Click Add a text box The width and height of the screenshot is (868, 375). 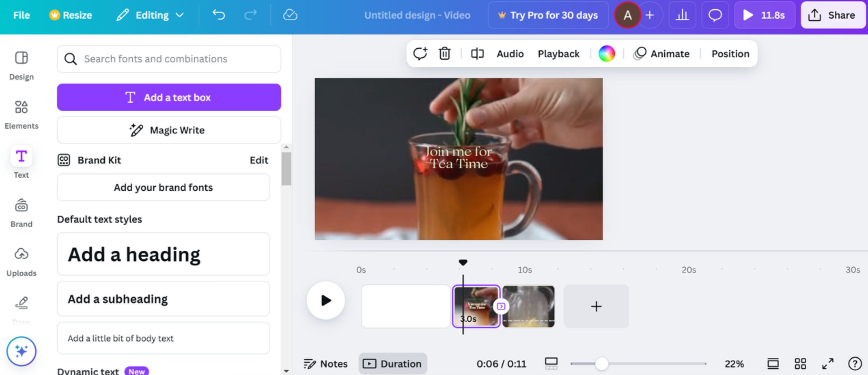(169, 97)
